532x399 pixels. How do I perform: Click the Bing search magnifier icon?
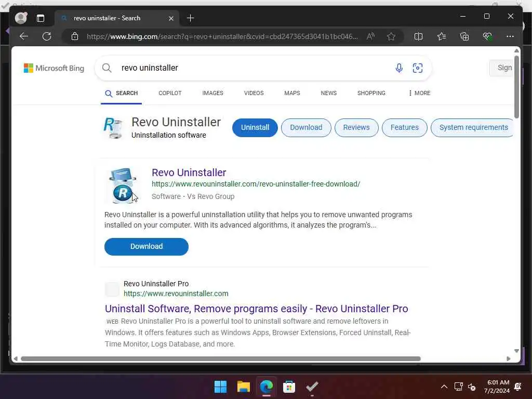tap(107, 68)
